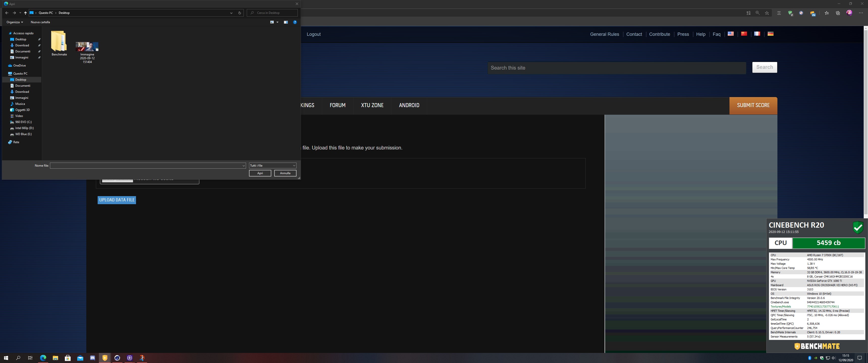Viewport: 868px width, 363px height.
Task: Click Questo PC breadcrumb in address bar
Action: tap(46, 13)
